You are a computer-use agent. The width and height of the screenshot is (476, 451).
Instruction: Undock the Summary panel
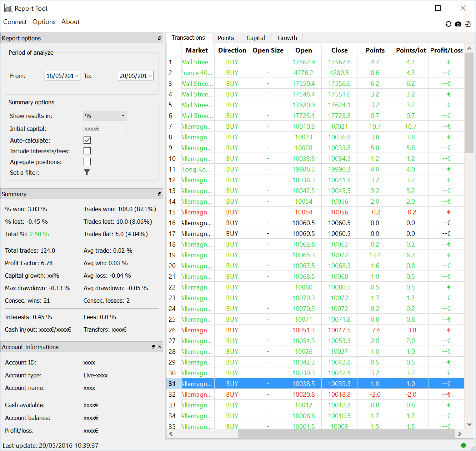click(160, 194)
